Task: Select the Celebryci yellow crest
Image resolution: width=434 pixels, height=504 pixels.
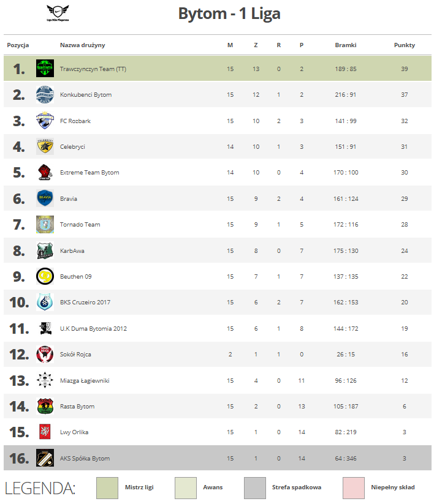Action: 45,146
